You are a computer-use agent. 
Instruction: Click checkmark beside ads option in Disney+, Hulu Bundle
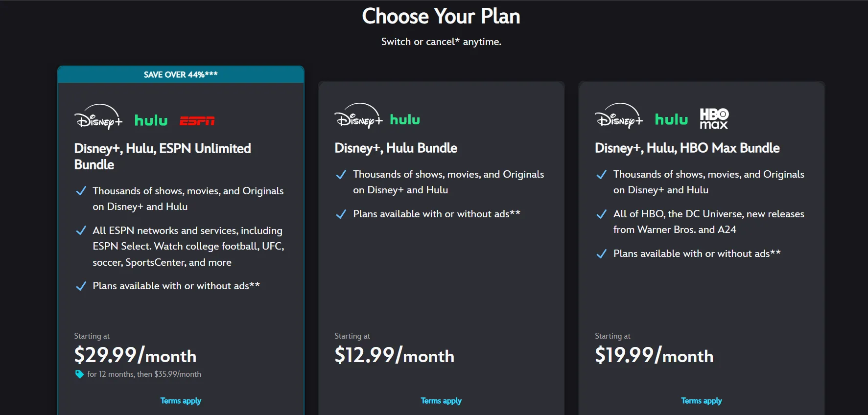pyautogui.click(x=341, y=214)
